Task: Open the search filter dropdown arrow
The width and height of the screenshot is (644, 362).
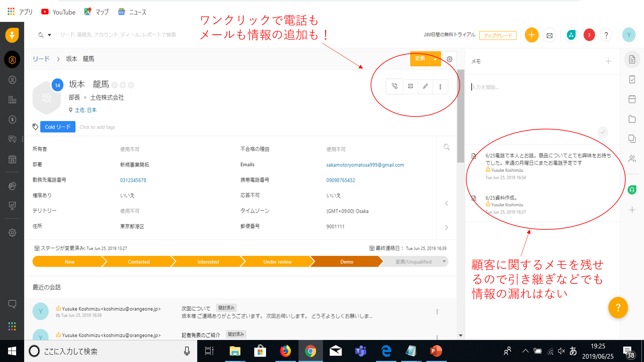Action: coord(50,35)
